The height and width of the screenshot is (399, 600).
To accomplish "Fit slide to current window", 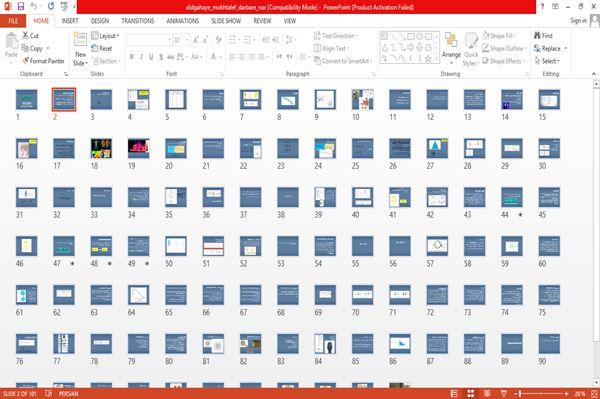I will click(594, 394).
